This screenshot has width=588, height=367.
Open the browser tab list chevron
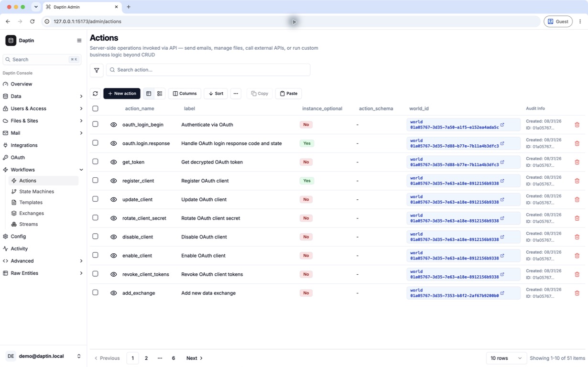pos(36,7)
